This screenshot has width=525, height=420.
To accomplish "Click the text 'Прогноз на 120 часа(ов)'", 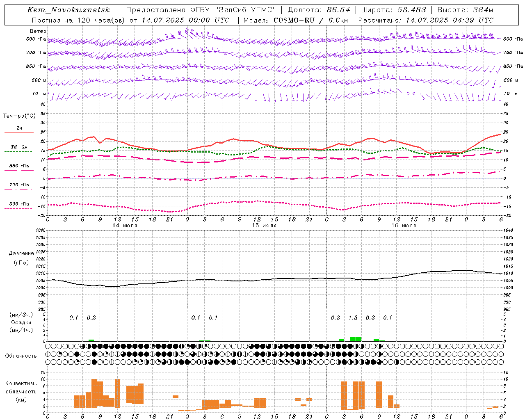I will click(79, 20).
